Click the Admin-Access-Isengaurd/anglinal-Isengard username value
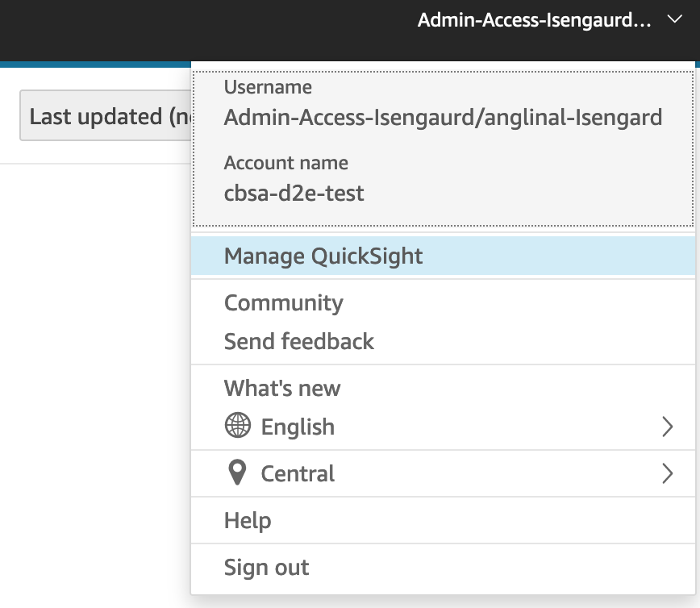Image resolution: width=700 pixels, height=608 pixels. [443, 118]
